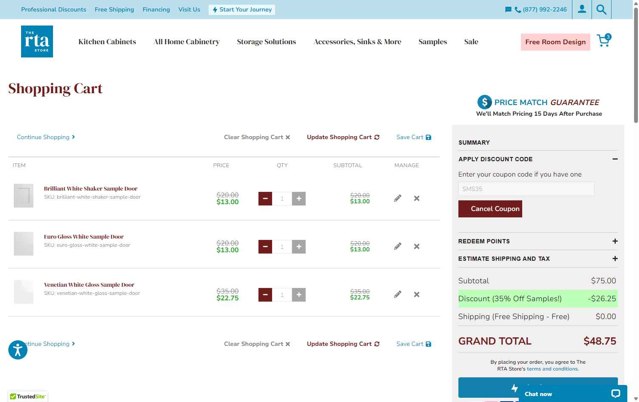This screenshot has height=402, width=639.
Task: Edit the Brilliant White Shaker Sample Door item
Action: click(397, 198)
